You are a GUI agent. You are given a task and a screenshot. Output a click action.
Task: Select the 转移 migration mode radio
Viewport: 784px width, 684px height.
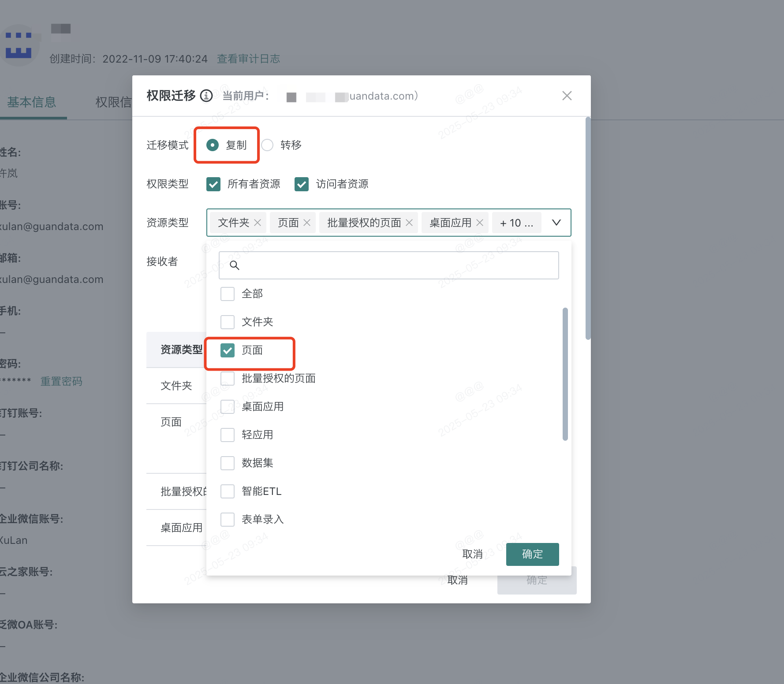[267, 145]
